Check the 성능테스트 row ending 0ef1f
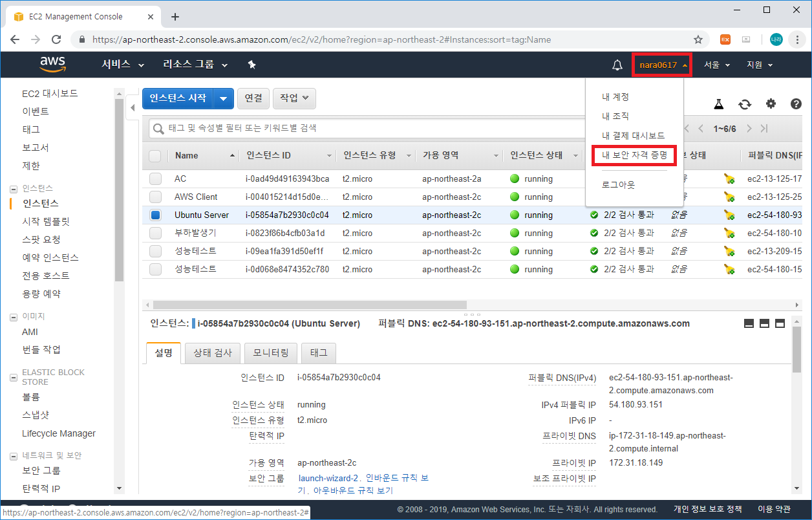 coord(155,252)
